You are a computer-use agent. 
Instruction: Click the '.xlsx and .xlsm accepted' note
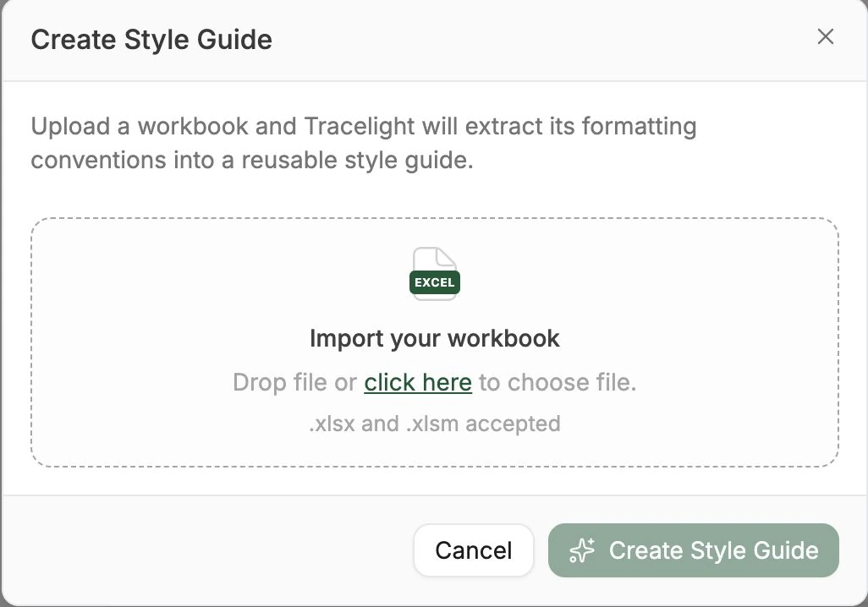pos(435,424)
